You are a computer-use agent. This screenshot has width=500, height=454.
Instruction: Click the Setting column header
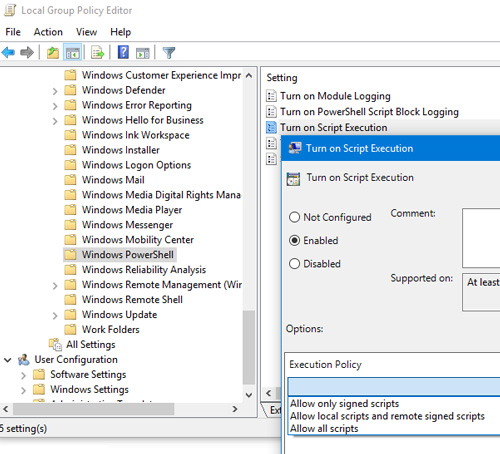coord(282,78)
